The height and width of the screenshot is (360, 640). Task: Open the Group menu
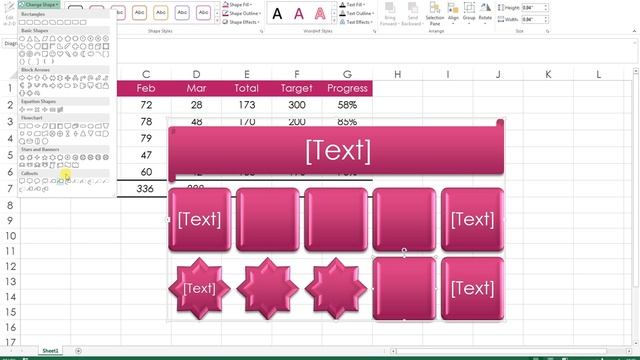(469, 13)
